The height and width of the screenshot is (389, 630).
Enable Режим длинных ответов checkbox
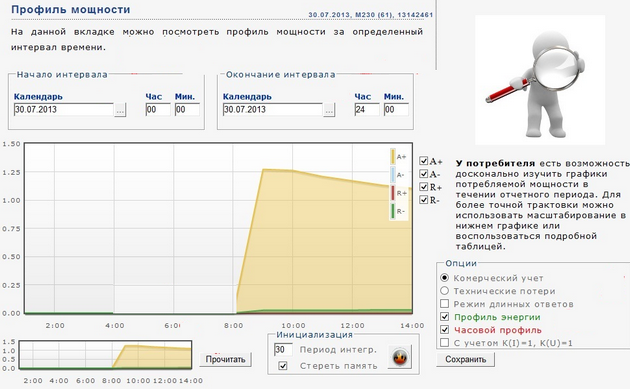click(x=444, y=303)
